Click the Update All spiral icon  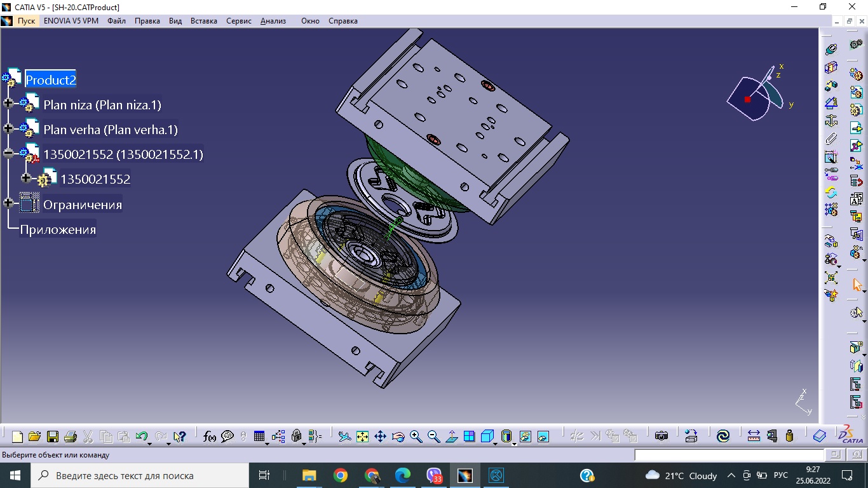pos(722,437)
